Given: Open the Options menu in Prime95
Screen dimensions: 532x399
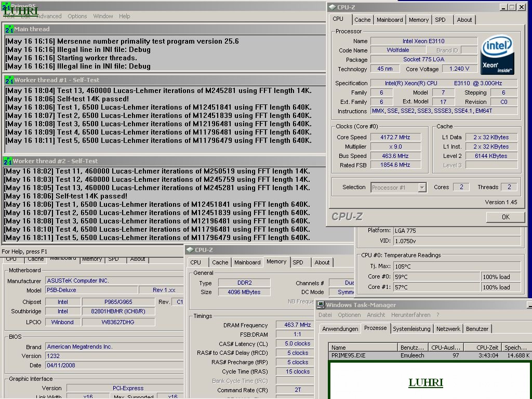Looking at the screenshot, I should (77, 16).
